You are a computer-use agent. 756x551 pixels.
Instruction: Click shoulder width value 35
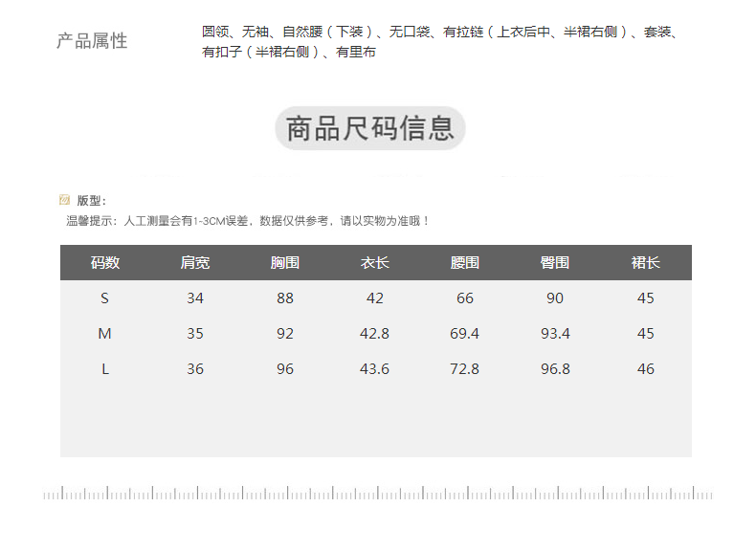[195, 334]
